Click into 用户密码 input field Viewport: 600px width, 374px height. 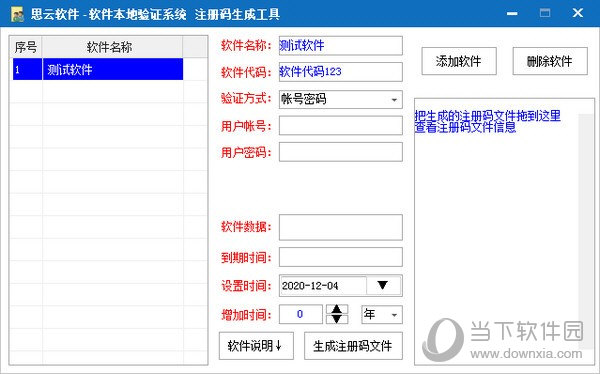pyautogui.click(x=341, y=152)
